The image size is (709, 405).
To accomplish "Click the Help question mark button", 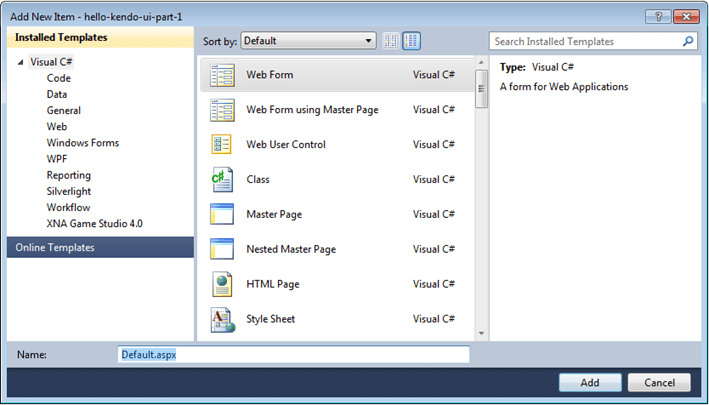I will tap(658, 17).
